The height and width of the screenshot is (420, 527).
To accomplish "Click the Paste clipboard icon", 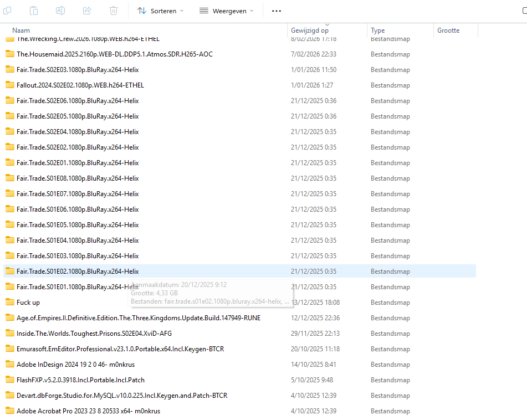I will pos(34,11).
